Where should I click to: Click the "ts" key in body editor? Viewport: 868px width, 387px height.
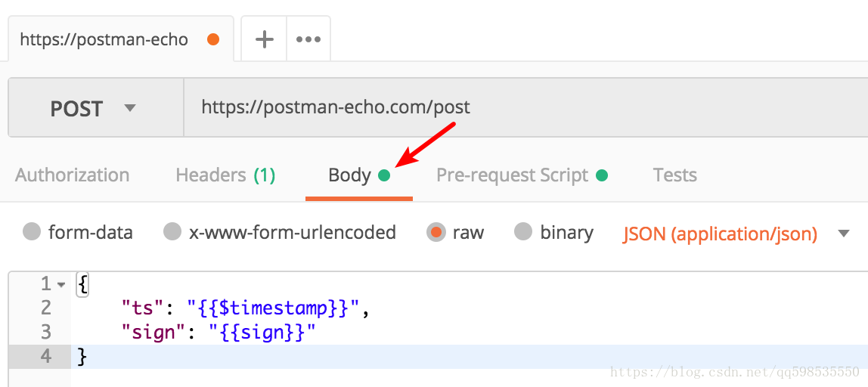tap(143, 308)
